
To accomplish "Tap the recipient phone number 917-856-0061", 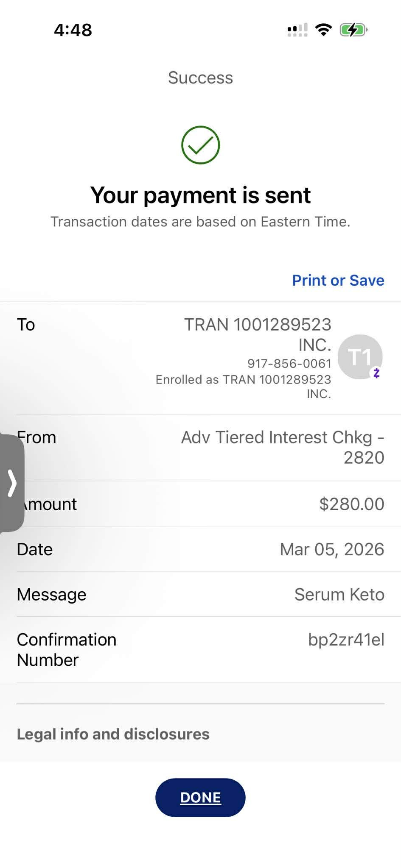I will (289, 363).
